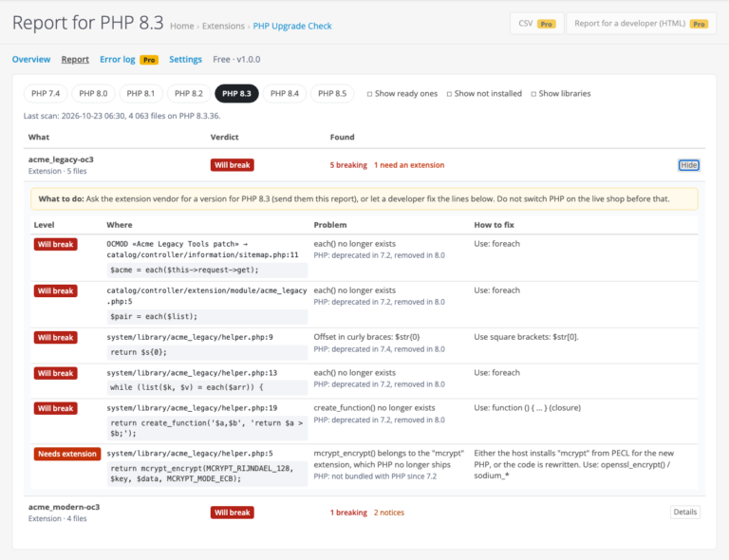Click the Needs extension badge
Screen dimensions: 729x560
pos(67,454)
